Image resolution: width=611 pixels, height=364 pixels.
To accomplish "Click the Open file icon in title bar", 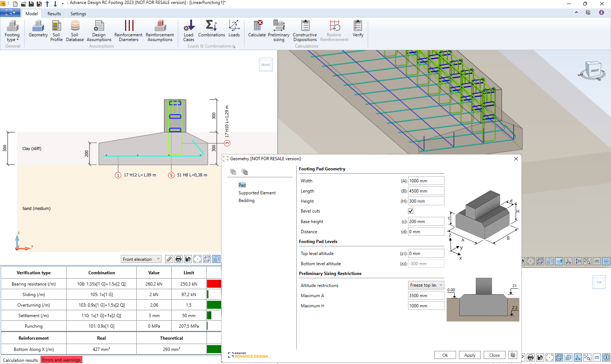I will 23,4.
